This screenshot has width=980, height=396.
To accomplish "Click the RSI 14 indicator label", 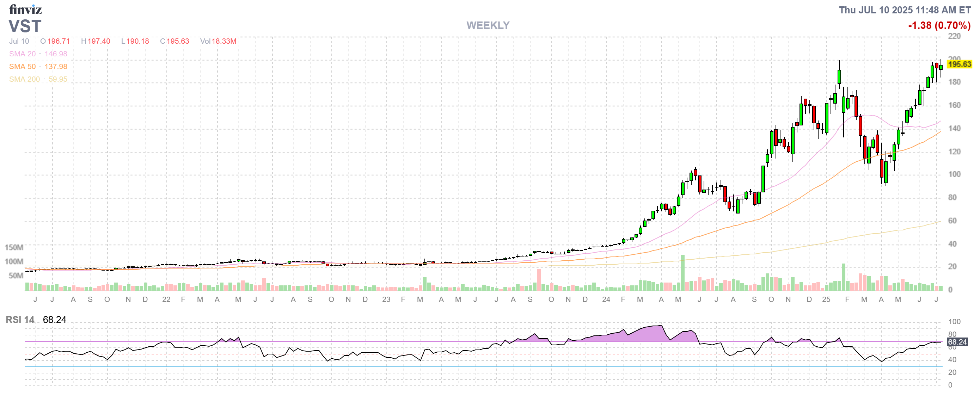I will [20, 320].
